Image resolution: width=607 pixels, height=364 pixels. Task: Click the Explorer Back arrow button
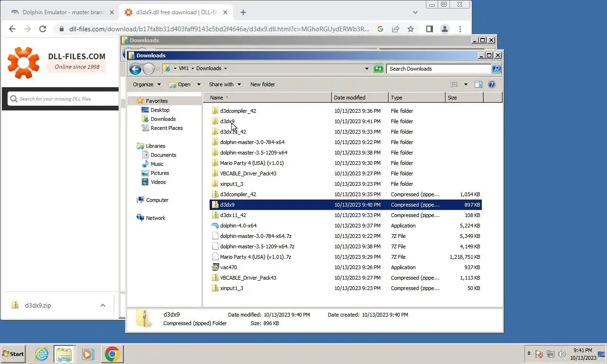click(135, 69)
